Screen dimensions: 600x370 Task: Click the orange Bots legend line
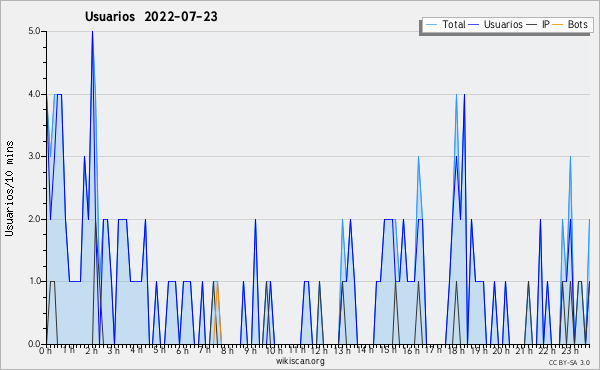[x=558, y=25]
